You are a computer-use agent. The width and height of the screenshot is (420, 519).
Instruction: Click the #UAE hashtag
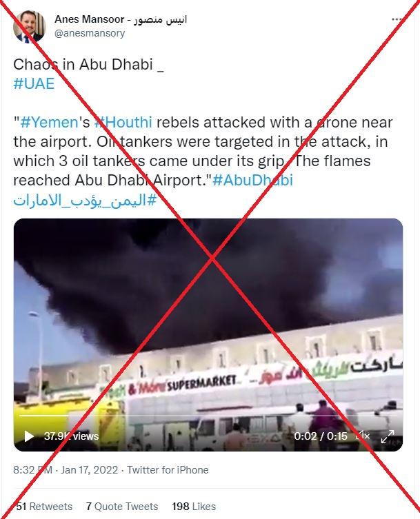pos(34,83)
